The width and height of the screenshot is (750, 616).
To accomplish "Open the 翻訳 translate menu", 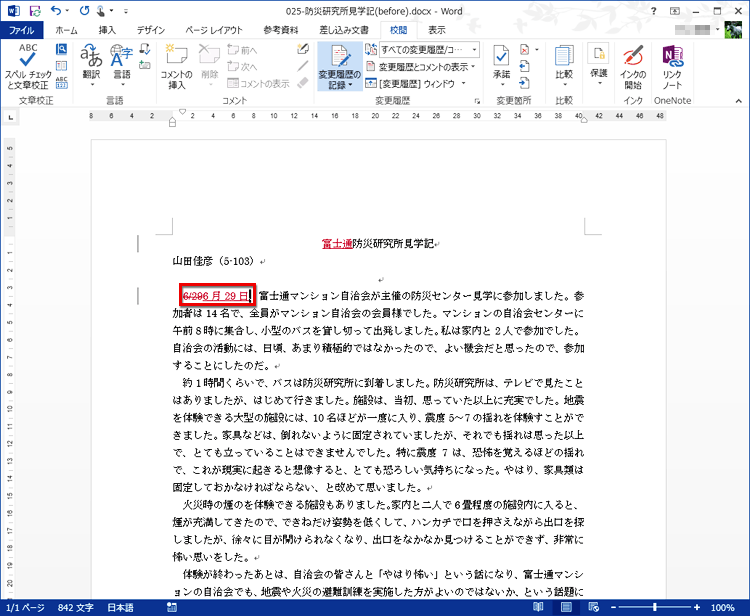I will (x=91, y=66).
